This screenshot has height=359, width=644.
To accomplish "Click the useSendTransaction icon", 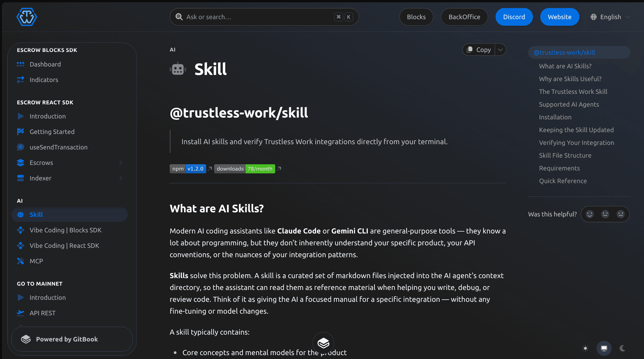I will (20, 147).
